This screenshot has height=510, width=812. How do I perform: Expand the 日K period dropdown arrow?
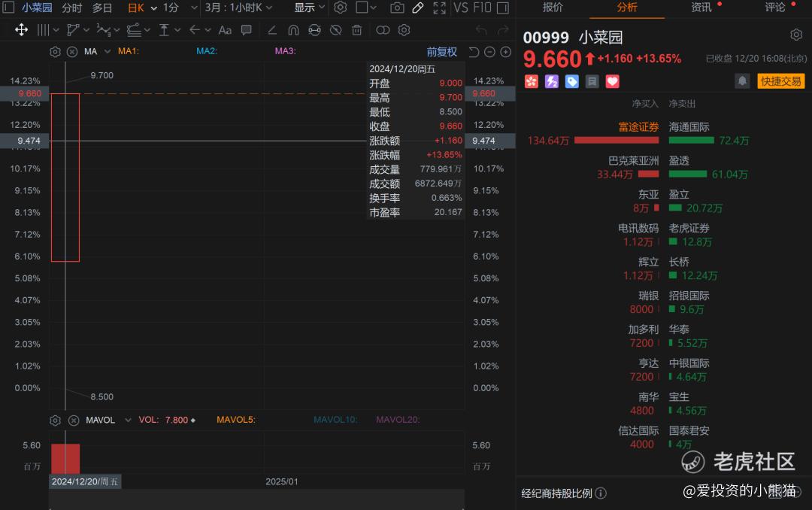pyautogui.click(x=154, y=8)
